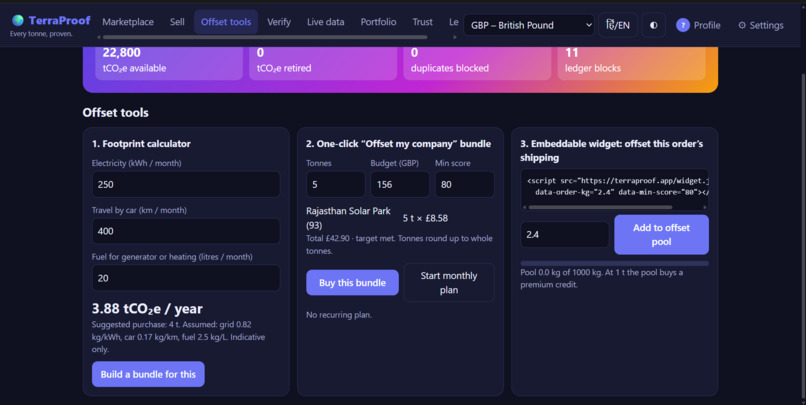Click Build a bundle for this button
Screen dimensions: 806x405
coord(148,374)
